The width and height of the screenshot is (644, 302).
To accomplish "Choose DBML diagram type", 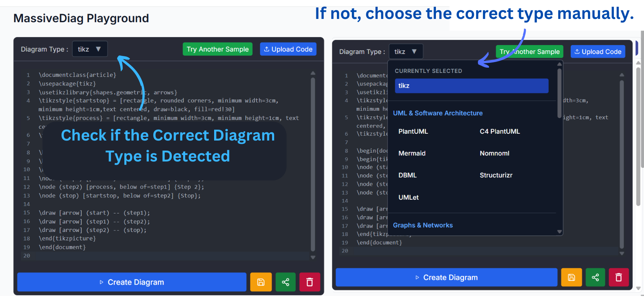I will coord(407,175).
